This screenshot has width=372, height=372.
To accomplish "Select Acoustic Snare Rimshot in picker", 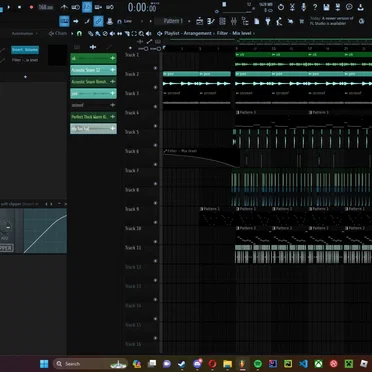I will (x=93, y=82).
